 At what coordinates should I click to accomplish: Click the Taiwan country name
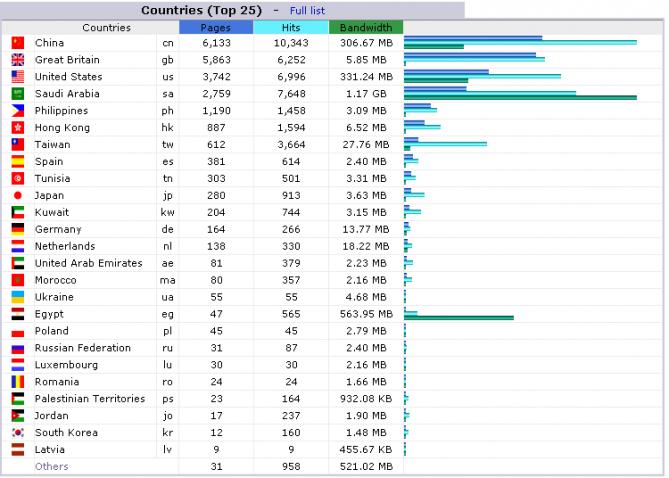coord(52,145)
